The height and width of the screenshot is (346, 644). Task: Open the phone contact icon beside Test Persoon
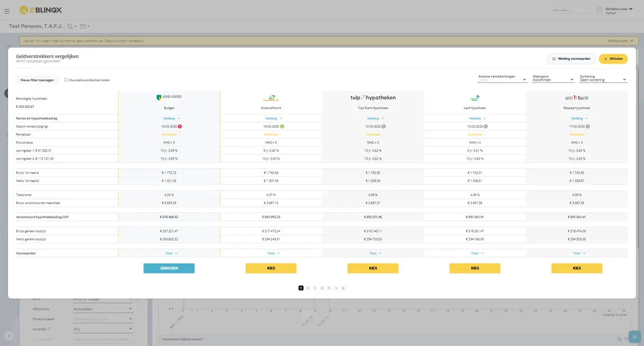70,26
